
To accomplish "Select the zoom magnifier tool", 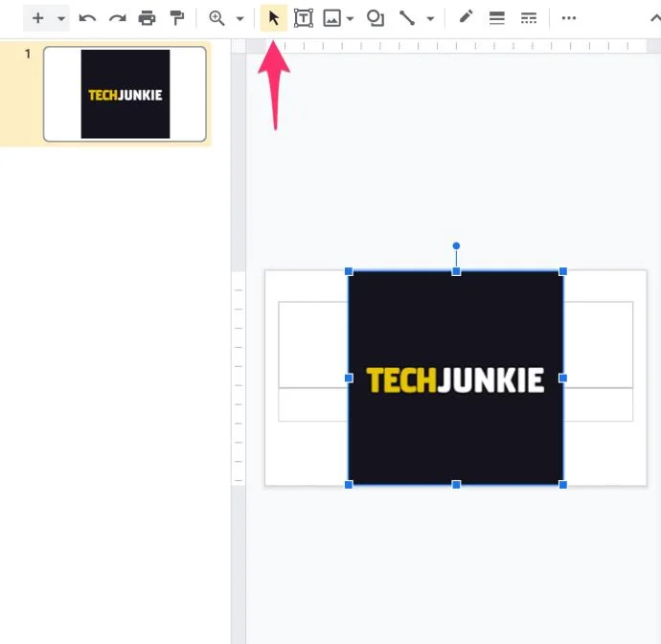I will (x=217, y=18).
